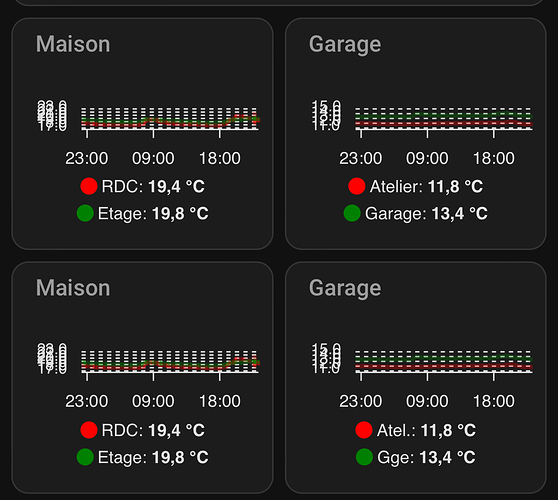Click the 09:00 marker on top Maison graph

pos(153,158)
